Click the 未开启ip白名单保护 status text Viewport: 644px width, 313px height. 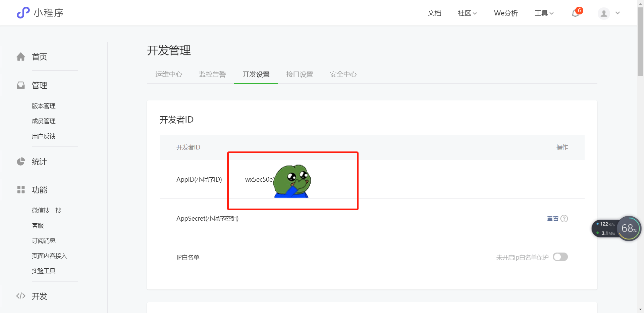point(522,257)
